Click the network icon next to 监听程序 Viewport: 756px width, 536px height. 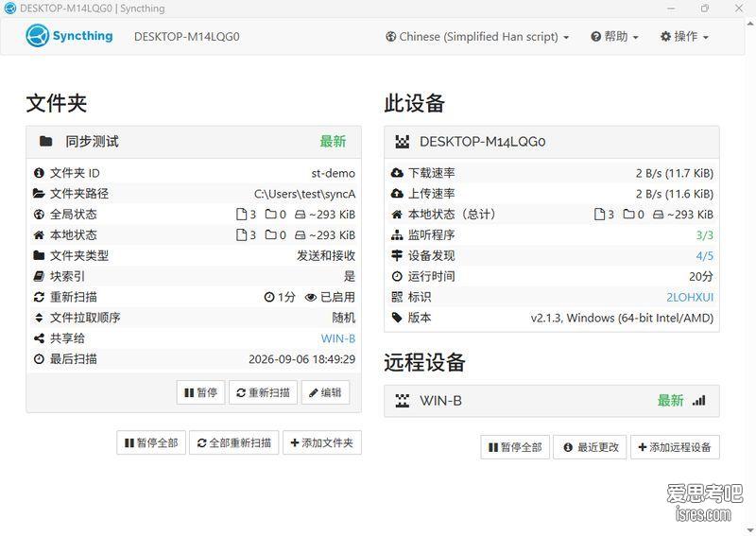[397, 235]
